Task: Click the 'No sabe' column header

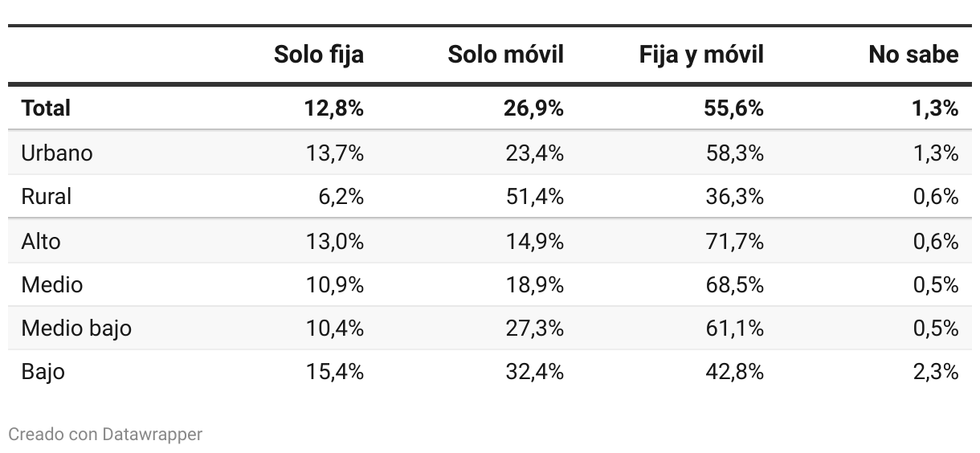Action: pyautogui.click(x=913, y=55)
